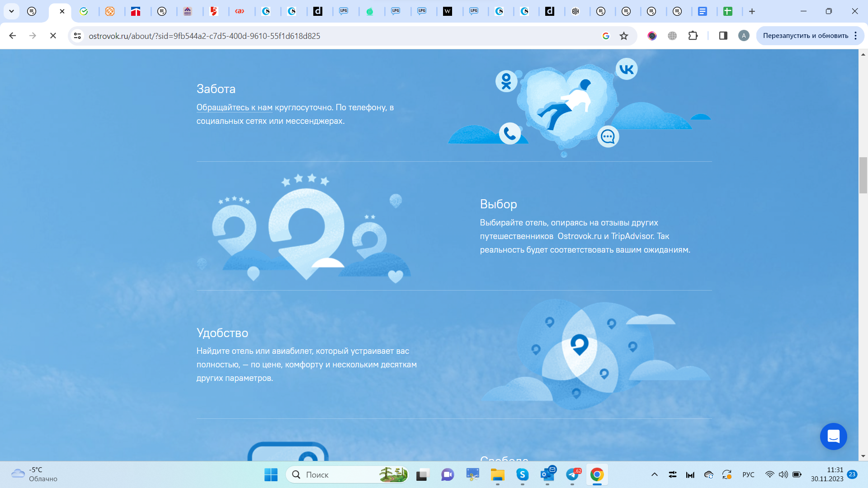View site information icon in address bar

78,36
